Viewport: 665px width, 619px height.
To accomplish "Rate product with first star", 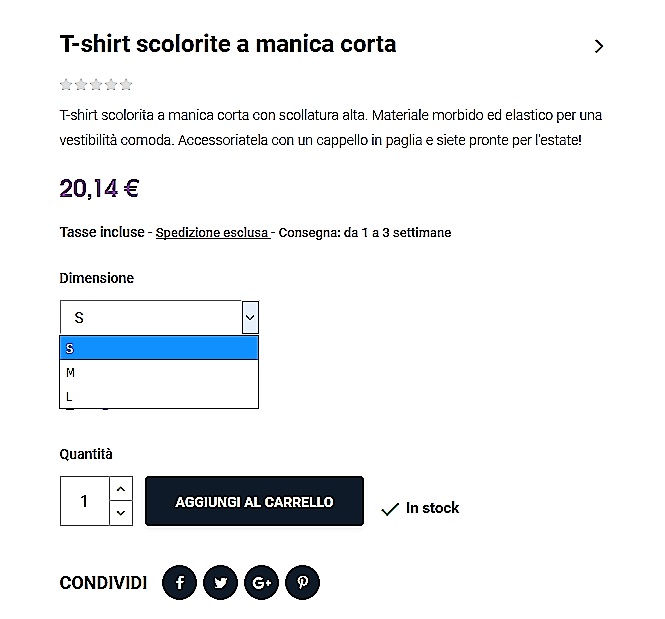I will pyautogui.click(x=66, y=85).
